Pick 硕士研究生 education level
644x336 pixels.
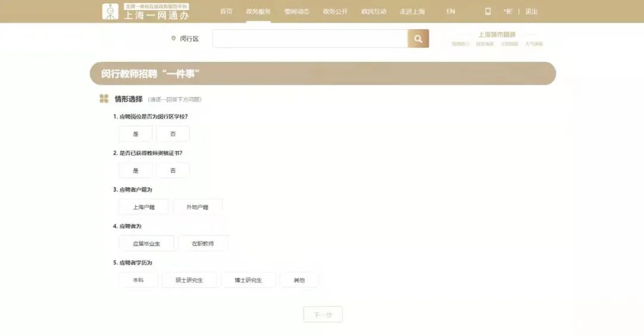tap(189, 280)
